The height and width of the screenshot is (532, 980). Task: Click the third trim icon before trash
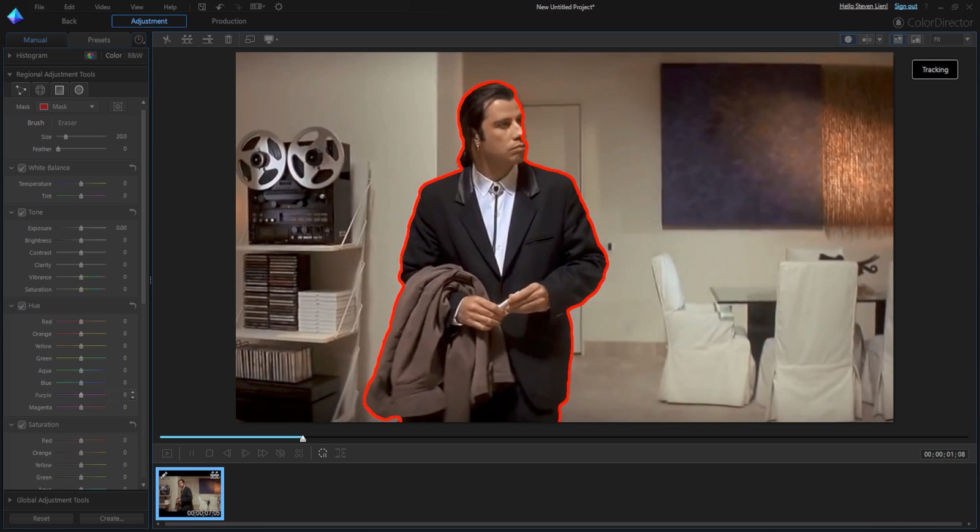pos(208,39)
